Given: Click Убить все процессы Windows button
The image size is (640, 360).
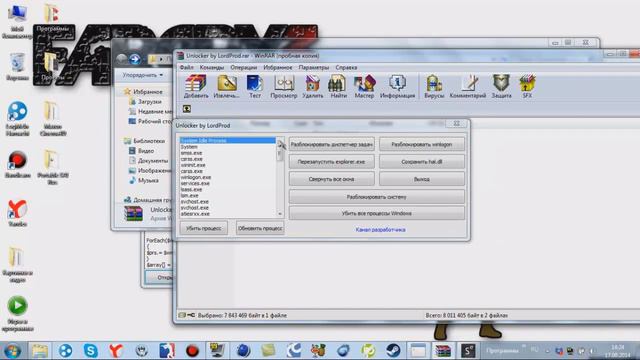Looking at the screenshot, I should [376, 213].
